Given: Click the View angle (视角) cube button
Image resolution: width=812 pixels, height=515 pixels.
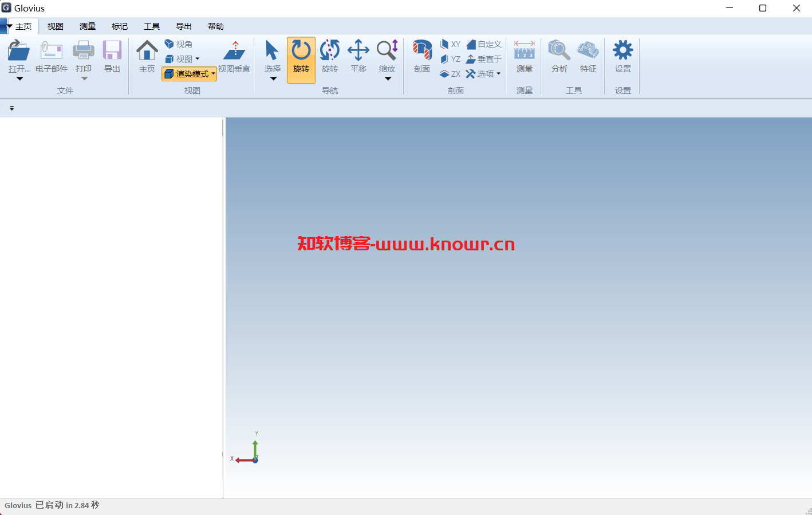Looking at the screenshot, I should pyautogui.click(x=179, y=44).
